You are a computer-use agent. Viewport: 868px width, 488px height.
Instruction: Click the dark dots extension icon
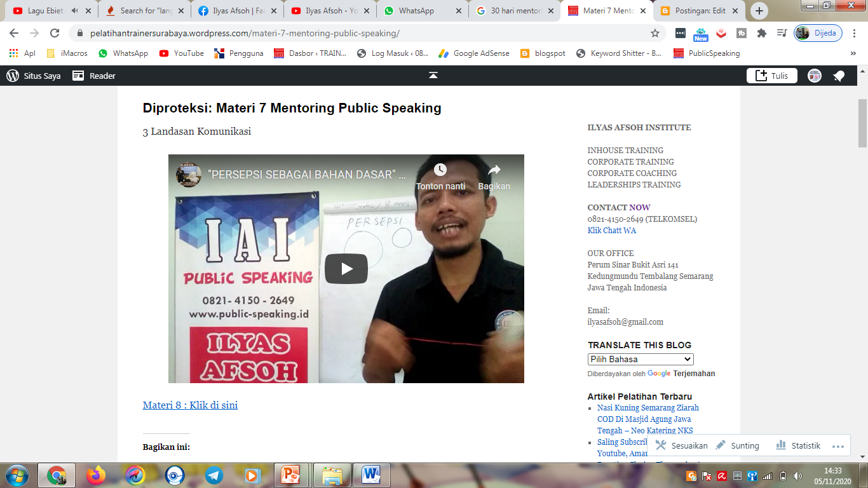point(681,33)
